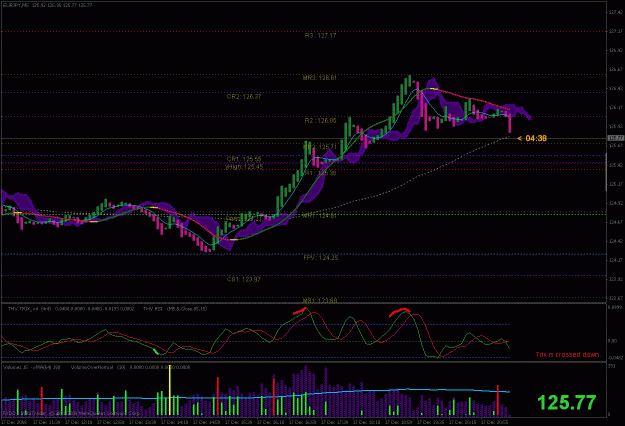Viewport: 625px width, 426px height.
Task: Click the large green 125.77 price display
Action: pyautogui.click(x=566, y=402)
